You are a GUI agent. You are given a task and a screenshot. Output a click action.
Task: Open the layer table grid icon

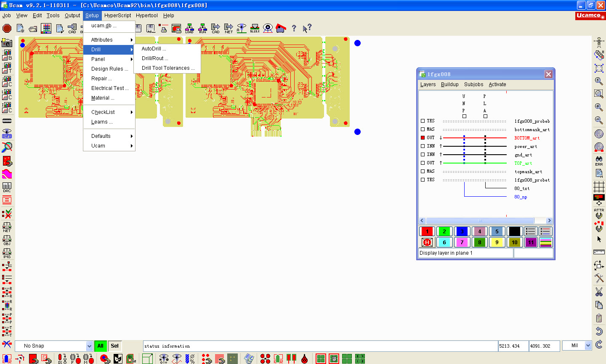[x=46, y=28]
